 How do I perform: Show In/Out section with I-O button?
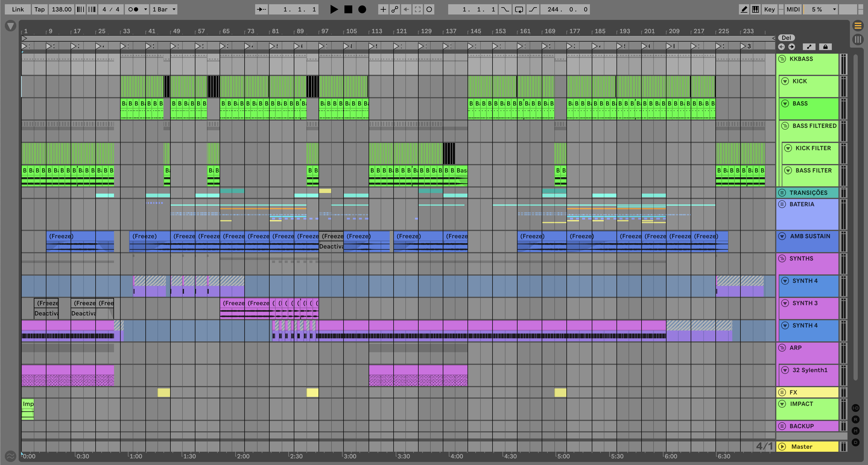click(x=856, y=408)
